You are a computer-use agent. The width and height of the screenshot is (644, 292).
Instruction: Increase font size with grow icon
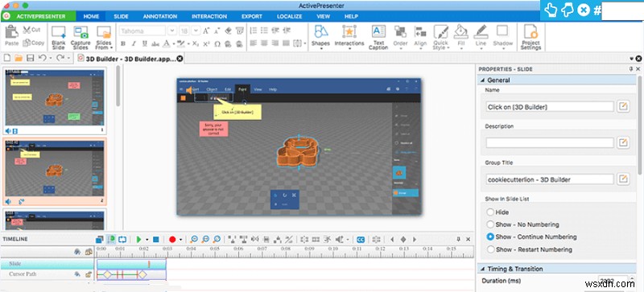207,31
